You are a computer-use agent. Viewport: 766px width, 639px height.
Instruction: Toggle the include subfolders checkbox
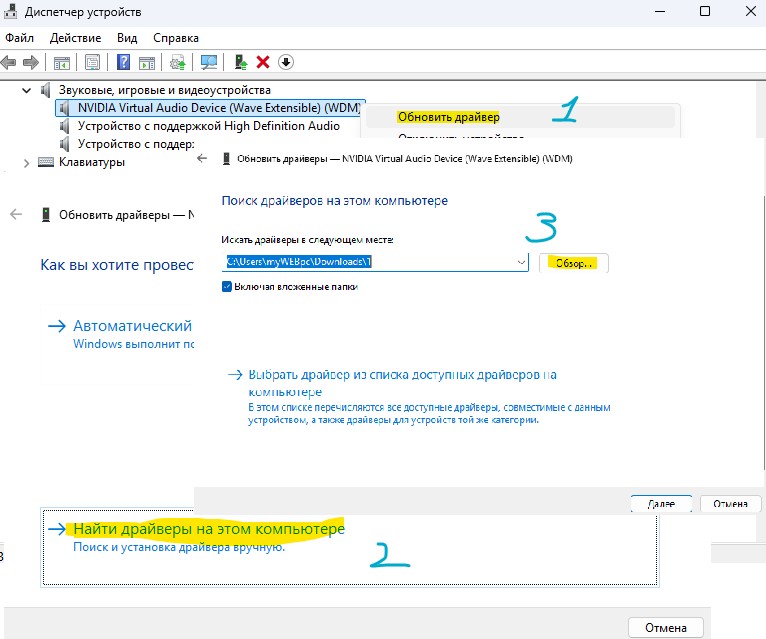(x=227, y=286)
